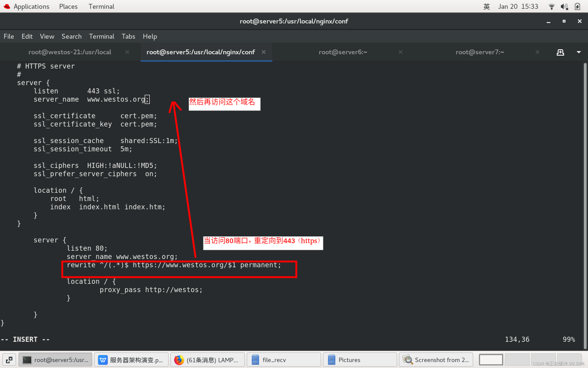Open the clock showing Jan 20 15:33

518,6
